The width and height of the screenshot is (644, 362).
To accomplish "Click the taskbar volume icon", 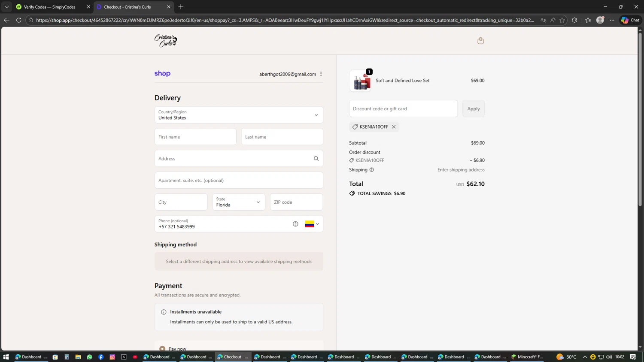I will pos(609,357).
